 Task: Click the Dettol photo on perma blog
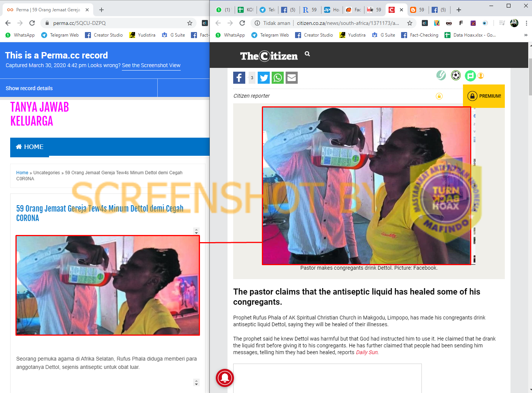108,286
